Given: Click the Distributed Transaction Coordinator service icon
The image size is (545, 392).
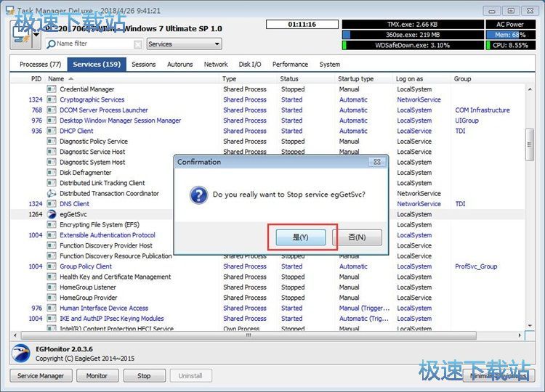Looking at the screenshot, I should tap(52, 194).
